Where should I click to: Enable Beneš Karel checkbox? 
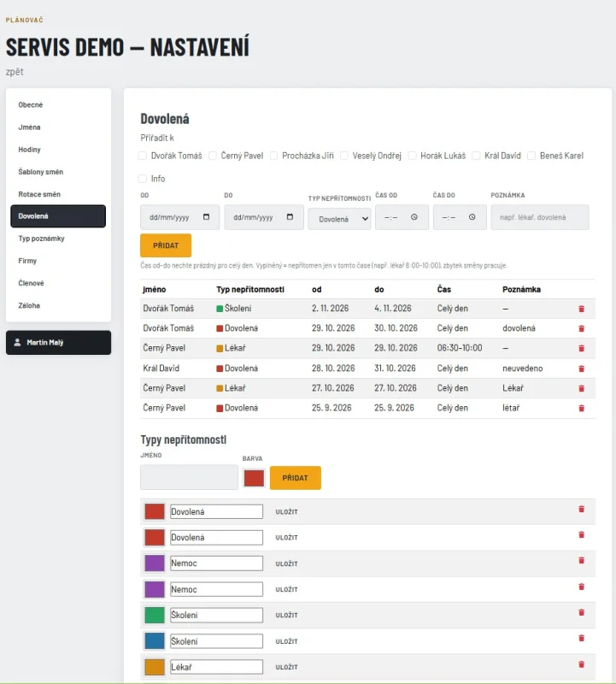coord(531,156)
